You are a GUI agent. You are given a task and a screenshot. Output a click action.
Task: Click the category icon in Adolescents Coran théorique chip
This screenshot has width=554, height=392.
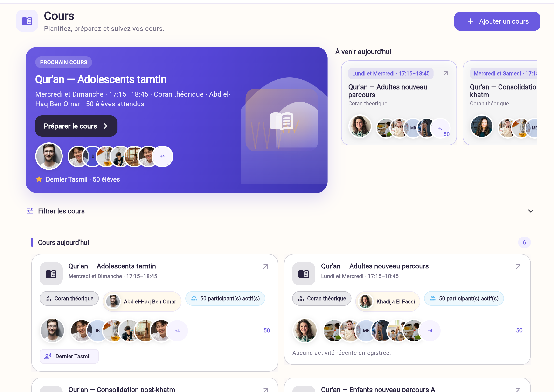point(48,299)
